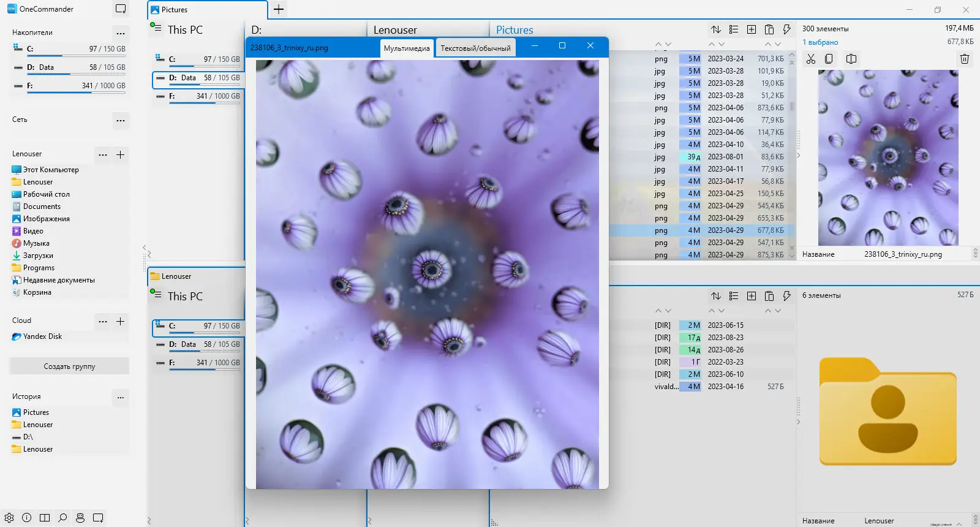Click image preview thumbnail in right panel
This screenshot has width=980, height=527.
click(888, 157)
